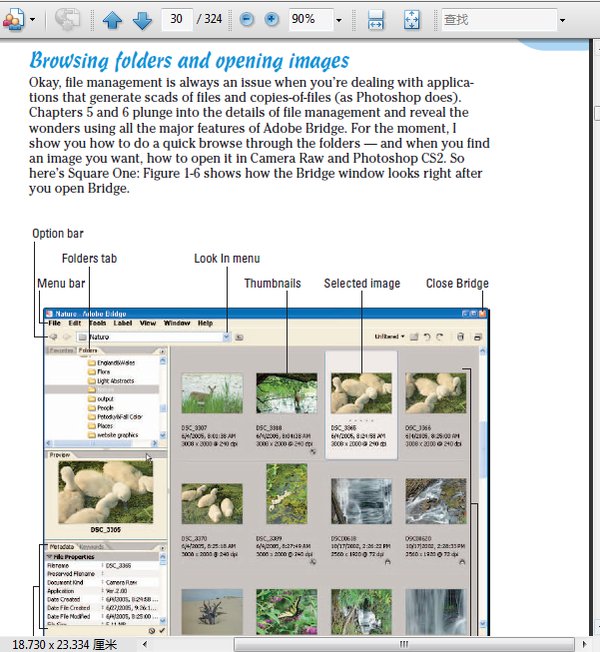This screenshot has height=652, width=600.
Task: Open Tools menu in the Bridge figure
Action: 98,323
